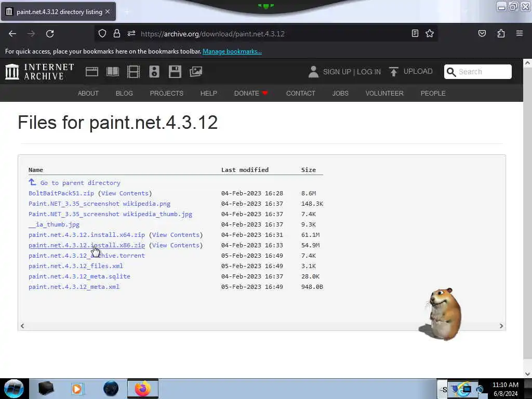Open the Software floppy disk icon in the Archive nav
This screenshot has height=399, width=532.
(x=175, y=72)
